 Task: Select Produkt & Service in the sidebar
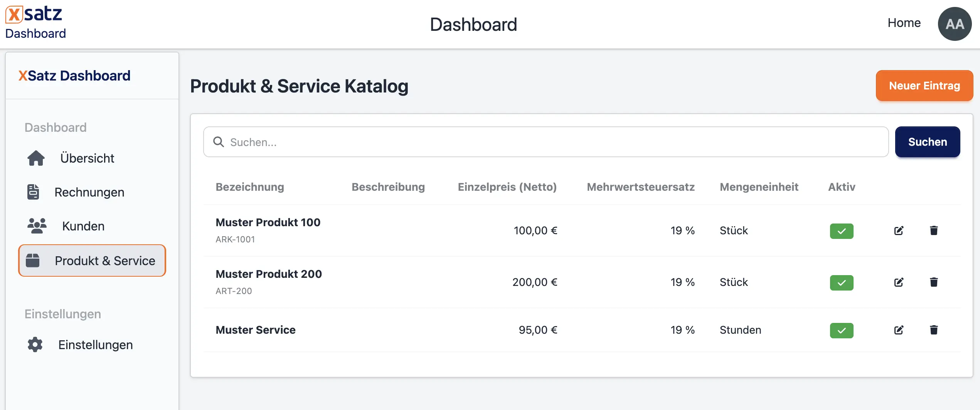pos(105,260)
